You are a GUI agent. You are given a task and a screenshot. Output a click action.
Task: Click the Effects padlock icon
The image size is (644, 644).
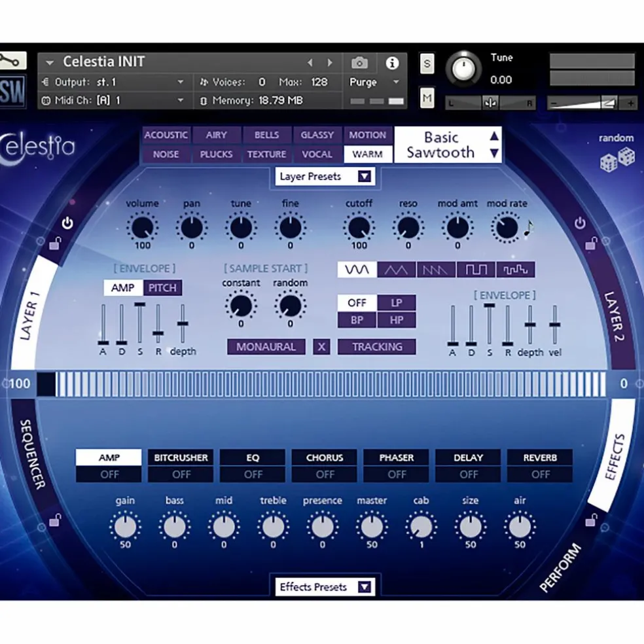[x=592, y=520]
